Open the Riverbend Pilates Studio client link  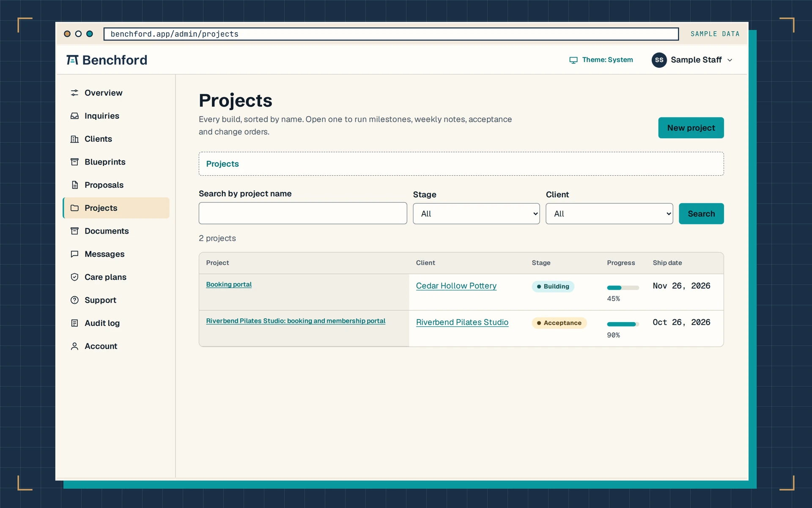462,322
